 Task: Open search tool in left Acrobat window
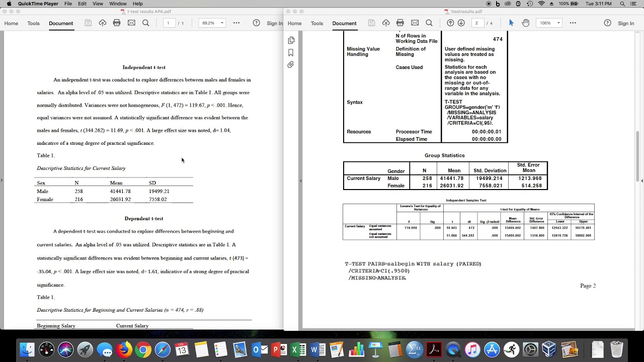(x=146, y=23)
